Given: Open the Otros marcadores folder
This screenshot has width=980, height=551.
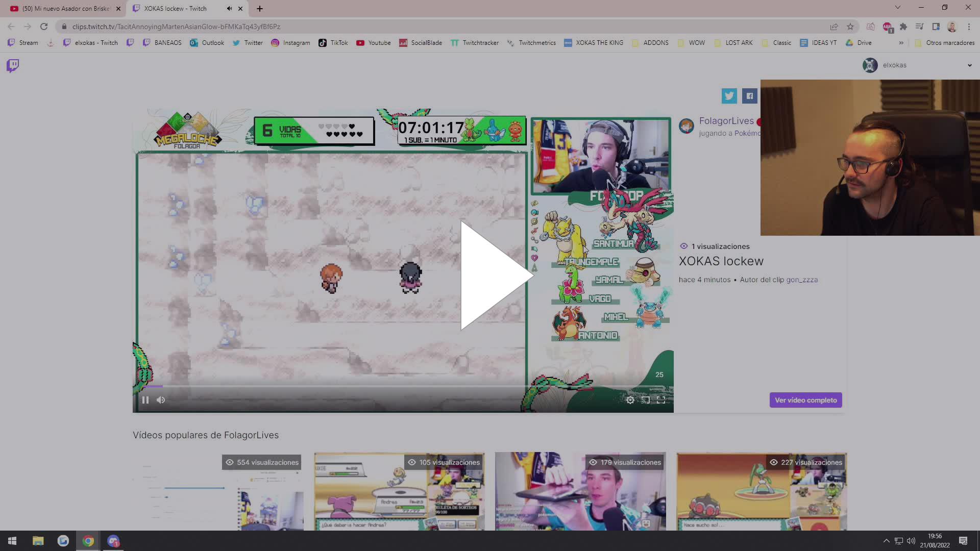Looking at the screenshot, I should (945, 43).
